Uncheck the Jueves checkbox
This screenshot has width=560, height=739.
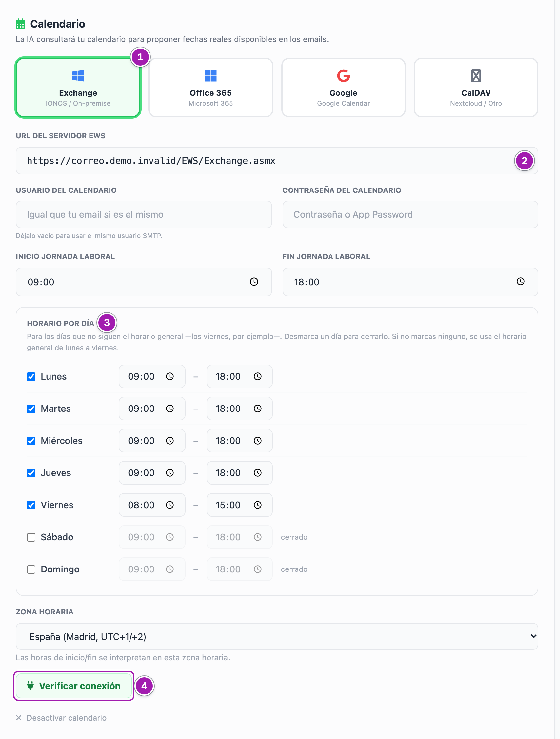coord(31,473)
